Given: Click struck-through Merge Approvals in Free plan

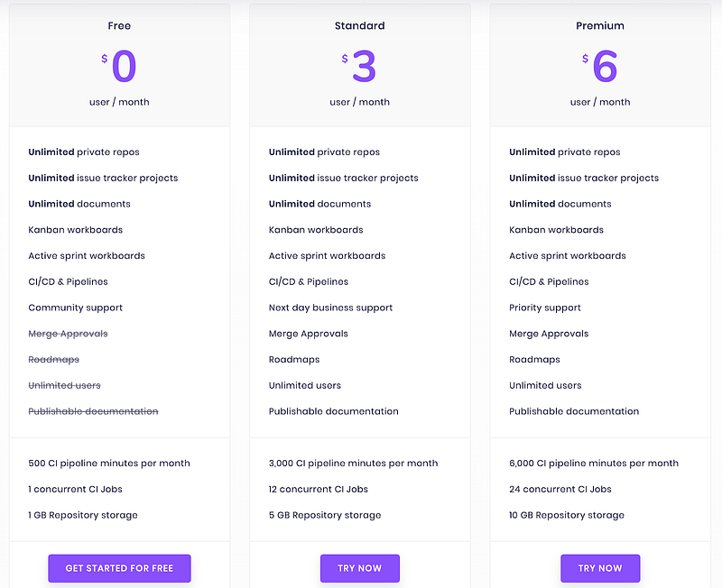Looking at the screenshot, I should point(69,334).
